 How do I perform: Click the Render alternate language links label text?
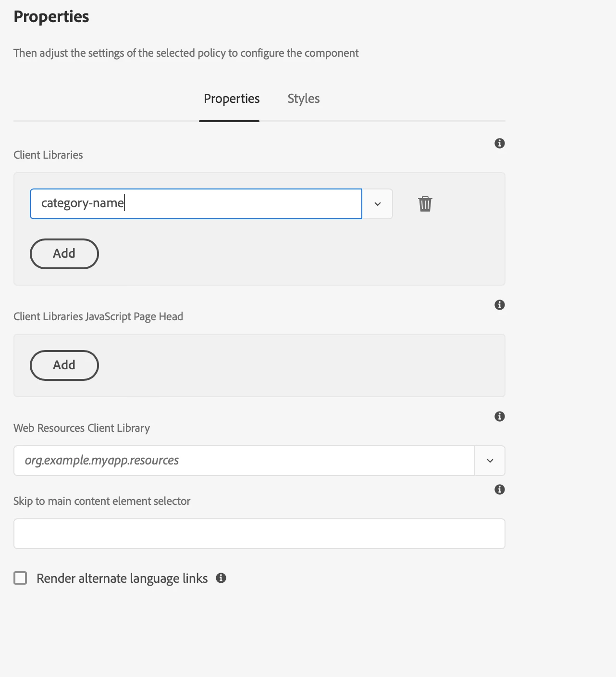point(122,578)
